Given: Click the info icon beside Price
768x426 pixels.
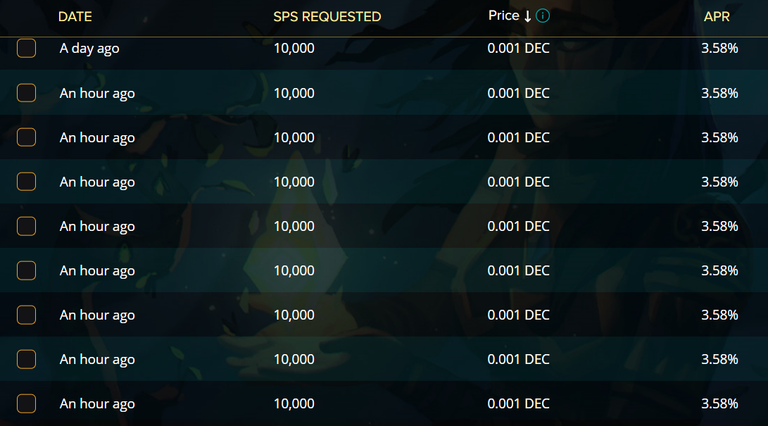Looking at the screenshot, I should [543, 16].
